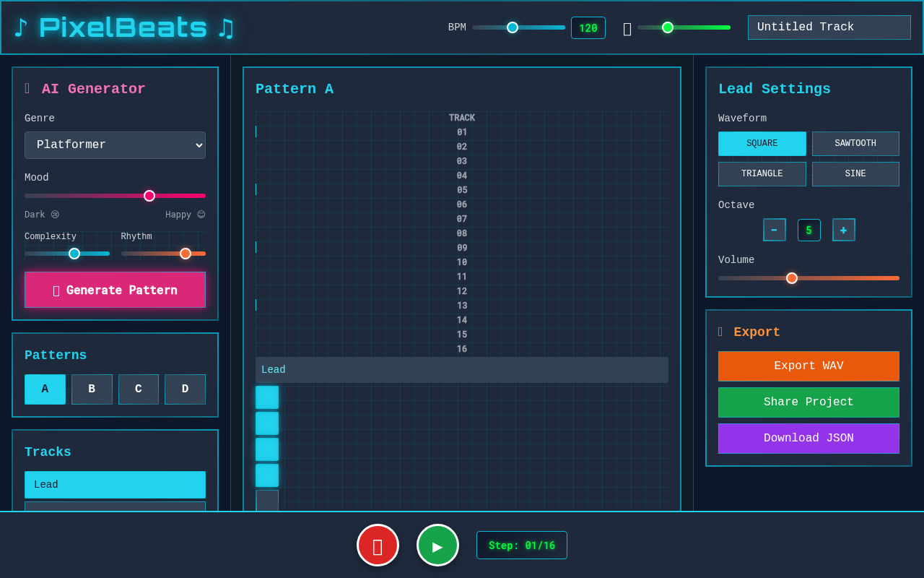The height and width of the screenshot is (578, 924).
Task: Switch to Pattern B
Action: (92, 389)
